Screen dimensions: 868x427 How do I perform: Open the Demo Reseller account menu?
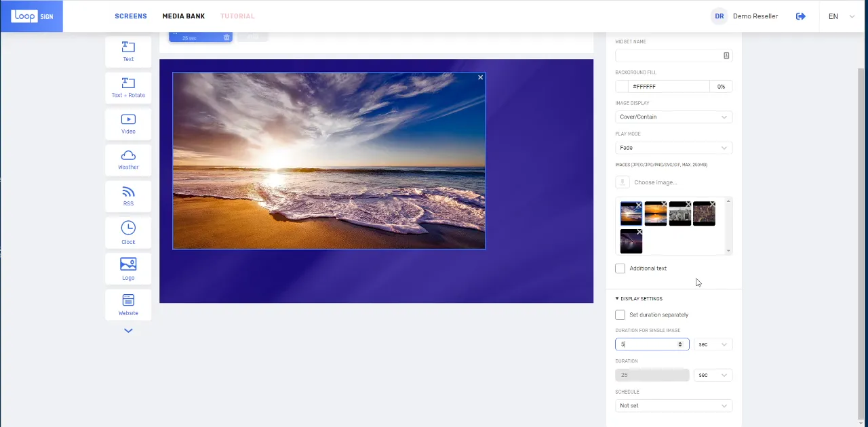745,16
